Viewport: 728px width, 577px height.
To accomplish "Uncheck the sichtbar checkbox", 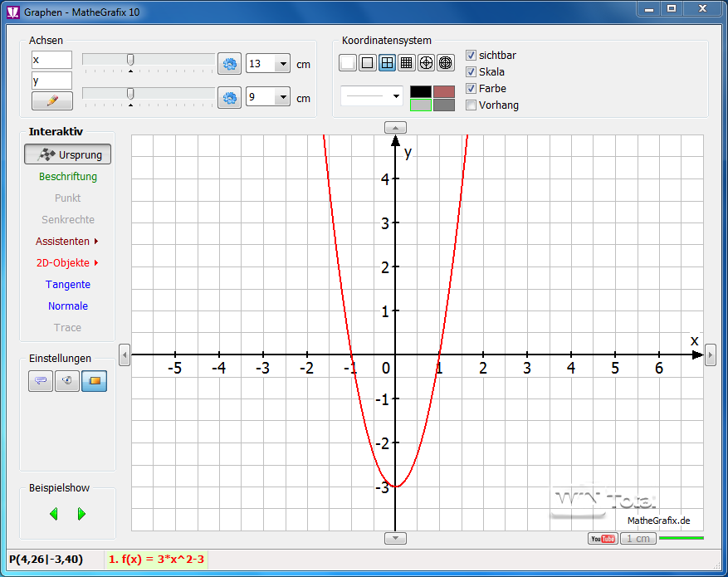I will (x=471, y=56).
